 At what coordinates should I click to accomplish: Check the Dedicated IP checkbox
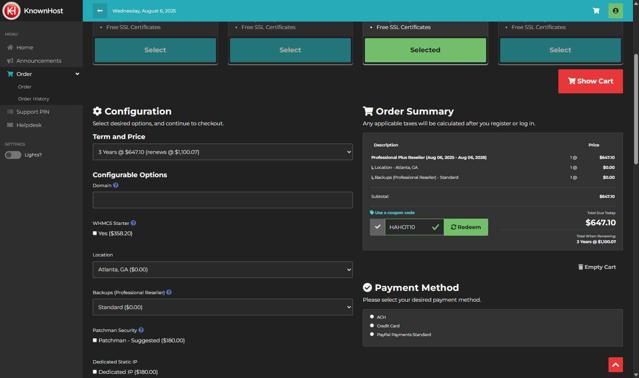click(x=95, y=372)
